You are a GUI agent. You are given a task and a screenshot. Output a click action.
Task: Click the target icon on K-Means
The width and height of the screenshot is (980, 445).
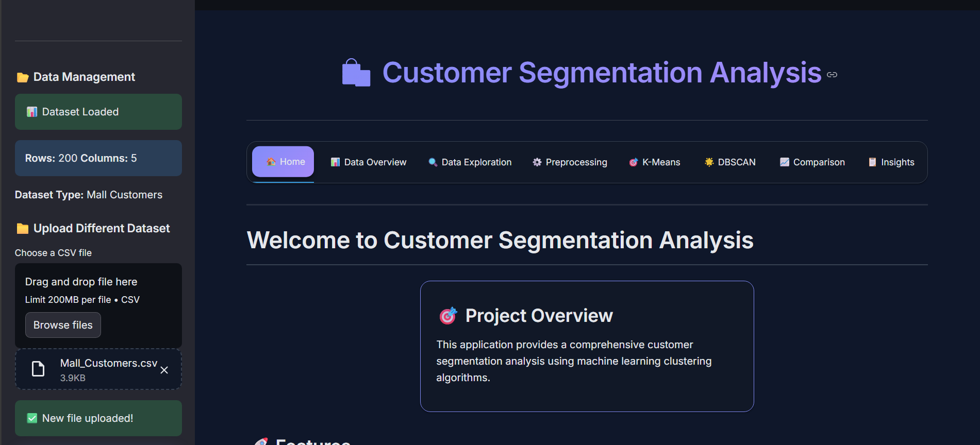[634, 162]
